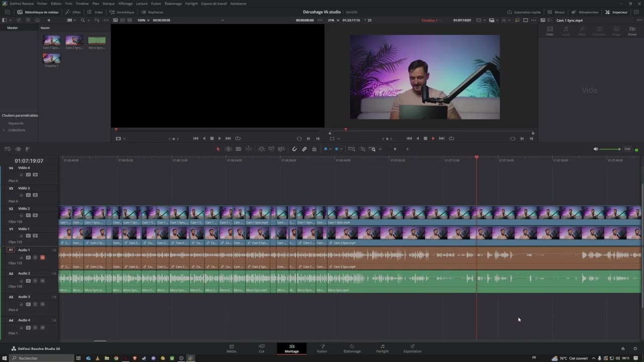Unmute the Audio 1 track
Screen dimensions: 644x362
pyautogui.click(x=42, y=257)
